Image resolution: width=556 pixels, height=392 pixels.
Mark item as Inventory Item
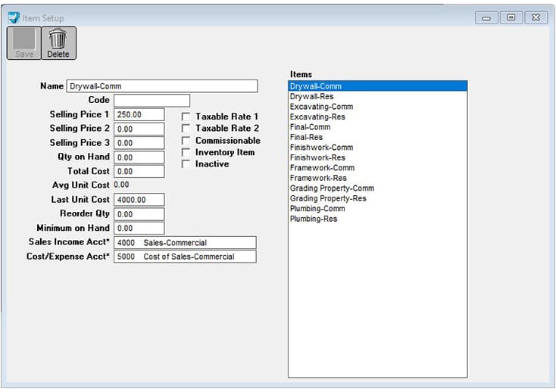point(186,153)
